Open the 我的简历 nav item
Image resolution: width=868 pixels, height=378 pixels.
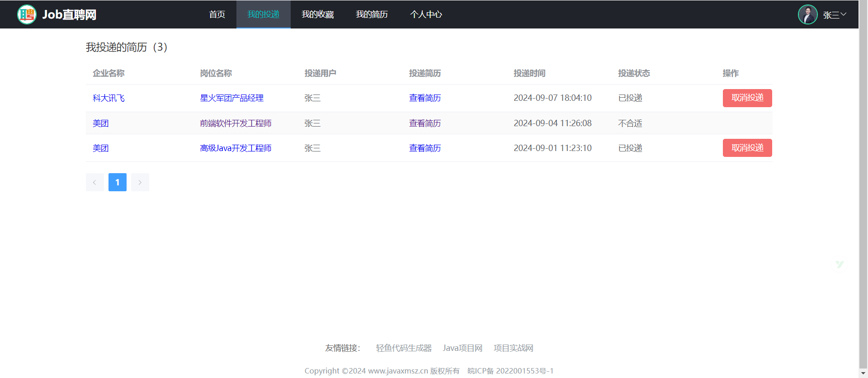click(372, 14)
